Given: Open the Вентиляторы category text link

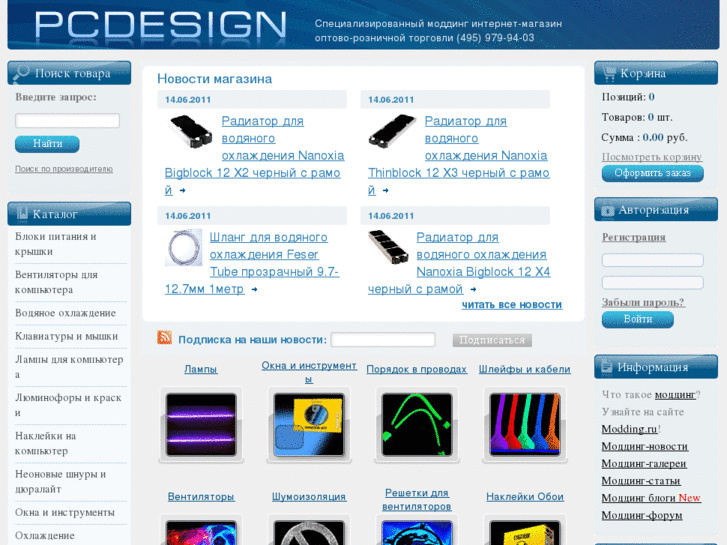Looking at the screenshot, I should point(201,497).
